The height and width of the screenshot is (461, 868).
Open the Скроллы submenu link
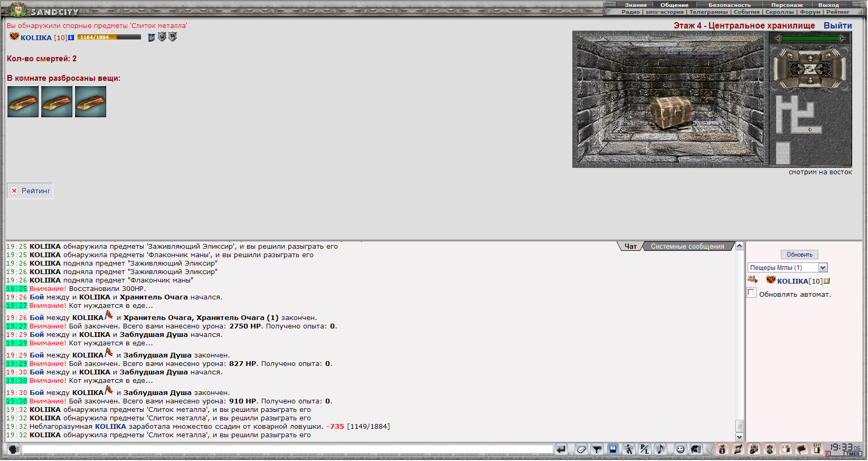click(x=779, y=12)
